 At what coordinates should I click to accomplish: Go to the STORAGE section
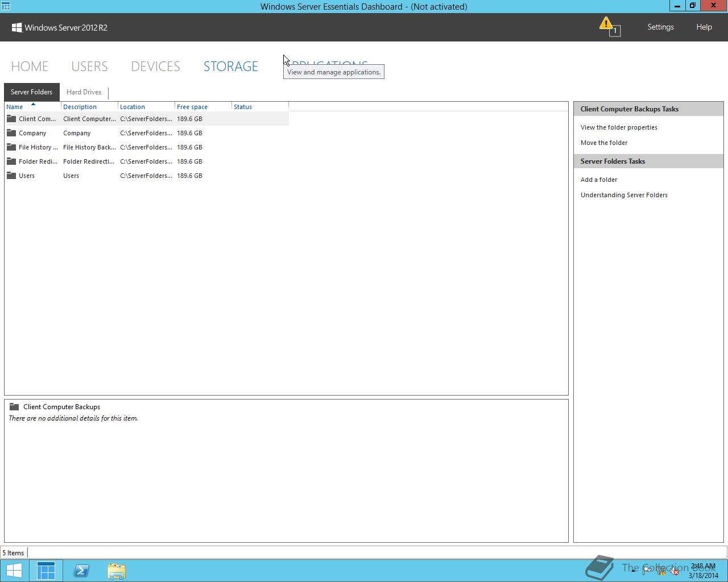point(231,66)
